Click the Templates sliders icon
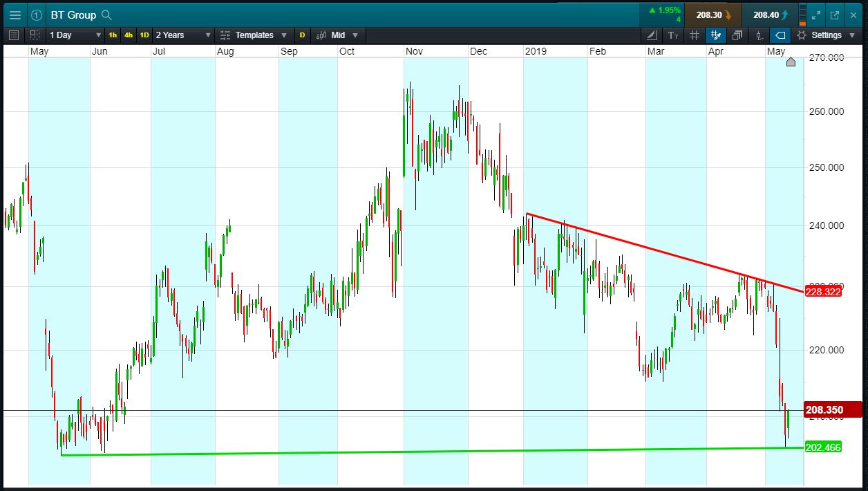This screenshot has height=491, width=868. [x=225, y=35]
